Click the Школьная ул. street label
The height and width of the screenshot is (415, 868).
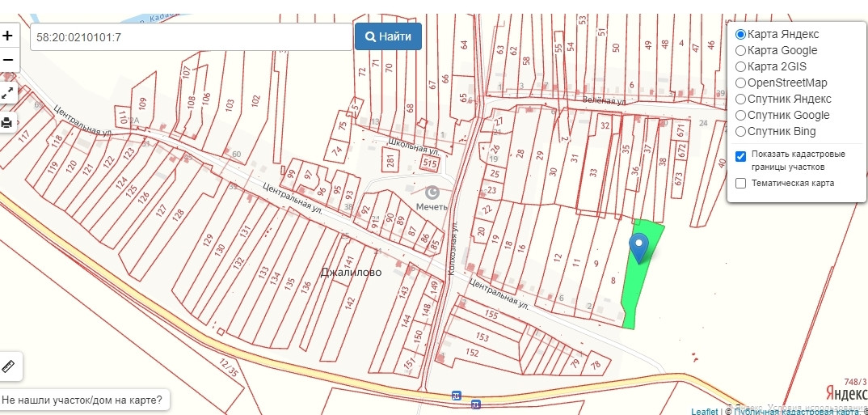click(x=414, y=146)
